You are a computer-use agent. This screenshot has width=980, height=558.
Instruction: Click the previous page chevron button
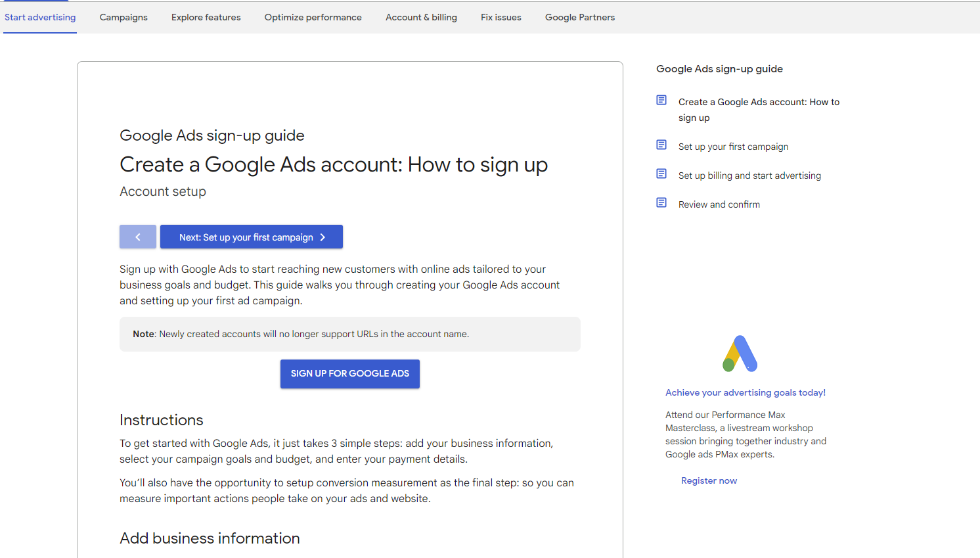click(x=138, y=237)
